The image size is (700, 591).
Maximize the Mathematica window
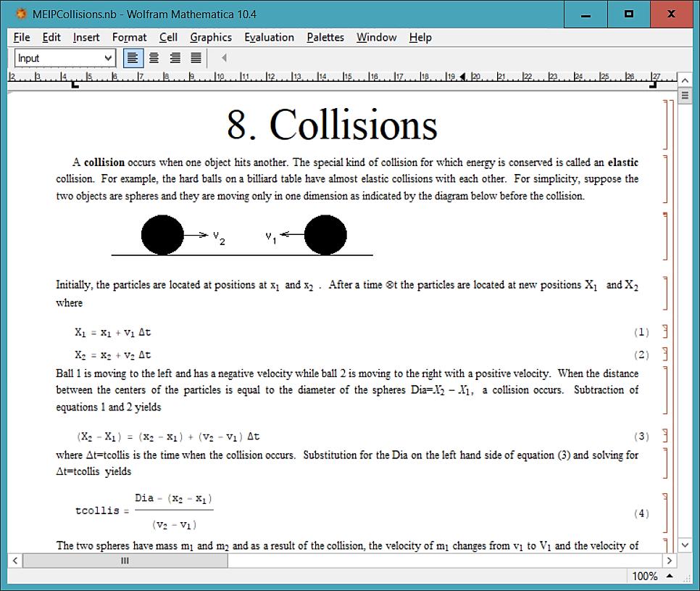tap(628, 15)
